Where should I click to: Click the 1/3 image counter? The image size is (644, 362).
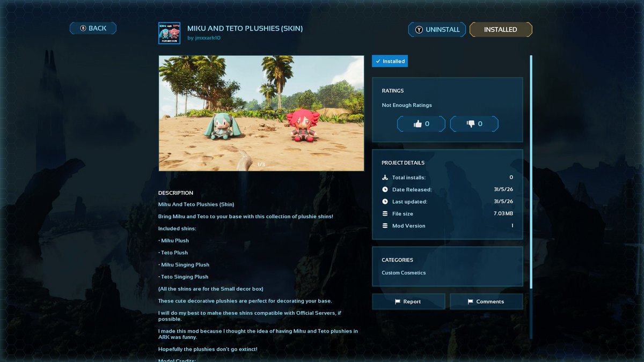(261, 165)
